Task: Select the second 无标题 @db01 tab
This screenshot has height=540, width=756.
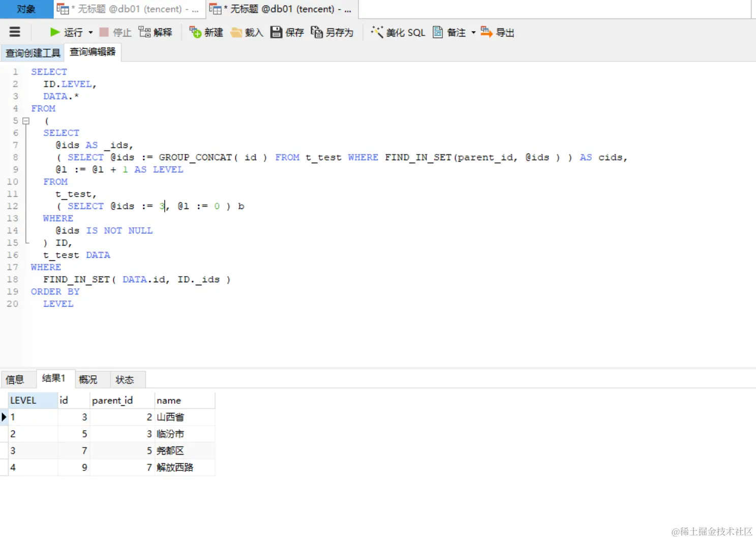Action: (x=282, y=9)
